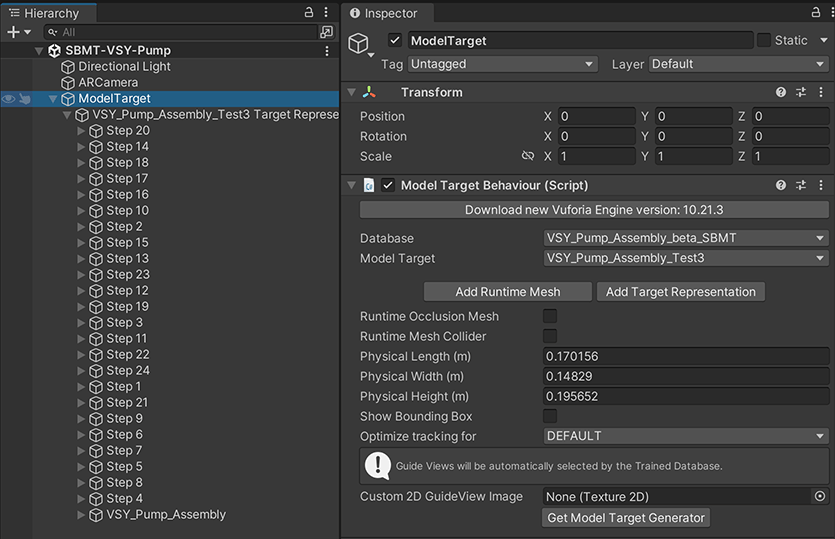Viewport: 835px width, 539px height.
Task: Click the Physical Height value field
Action: 686,396
